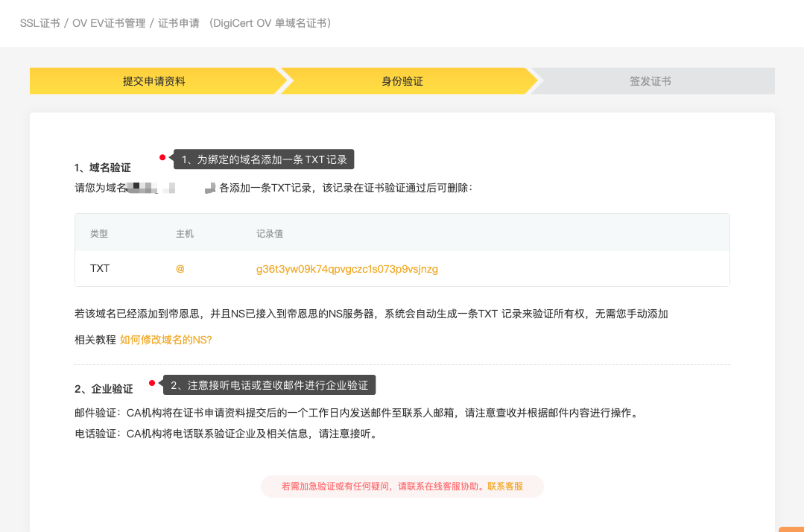Click the TXT record value starting with g36t3yw
This screenshot has height=532, width=804.
pos(346,269)
